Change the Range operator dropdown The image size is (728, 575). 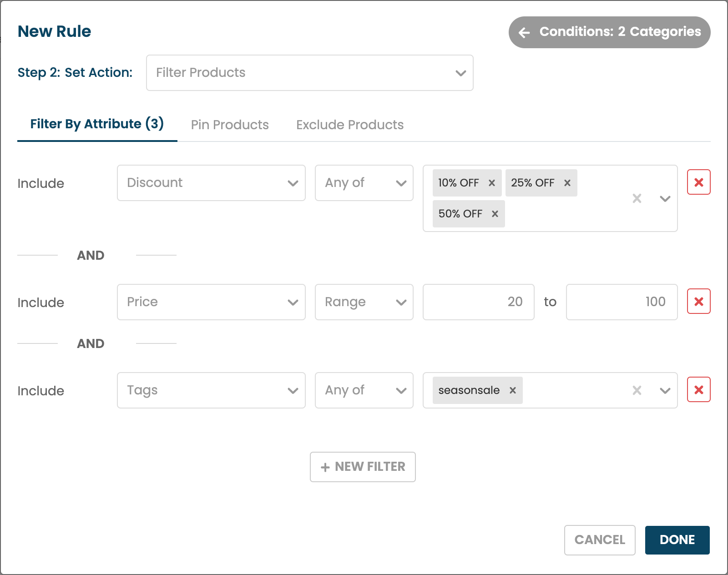[364, 302]
